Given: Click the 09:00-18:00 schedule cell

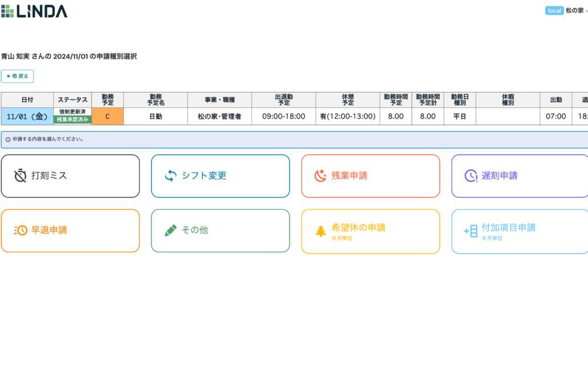Looking at the screenshot, I should pyautogui.click(x=284, y=117).
